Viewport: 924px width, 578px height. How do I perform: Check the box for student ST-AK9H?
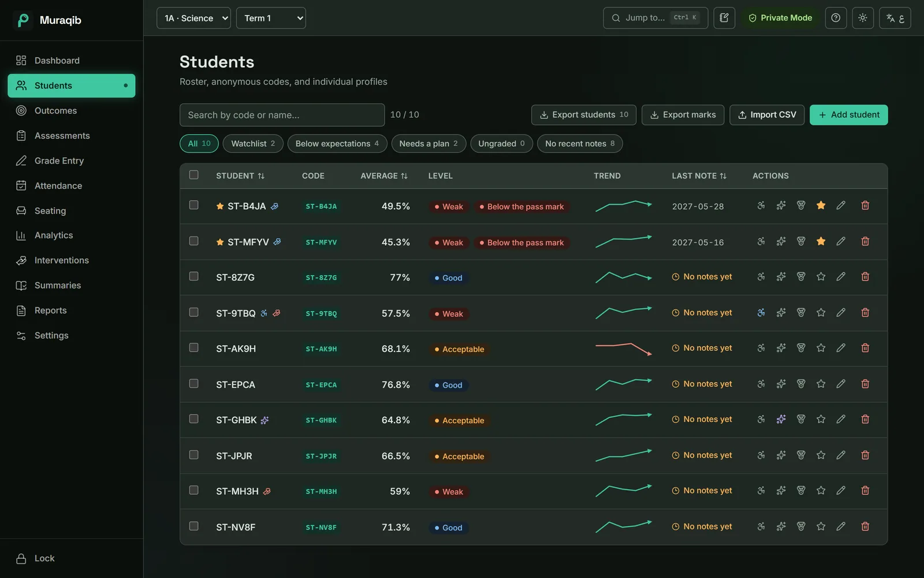pos(194,348)
